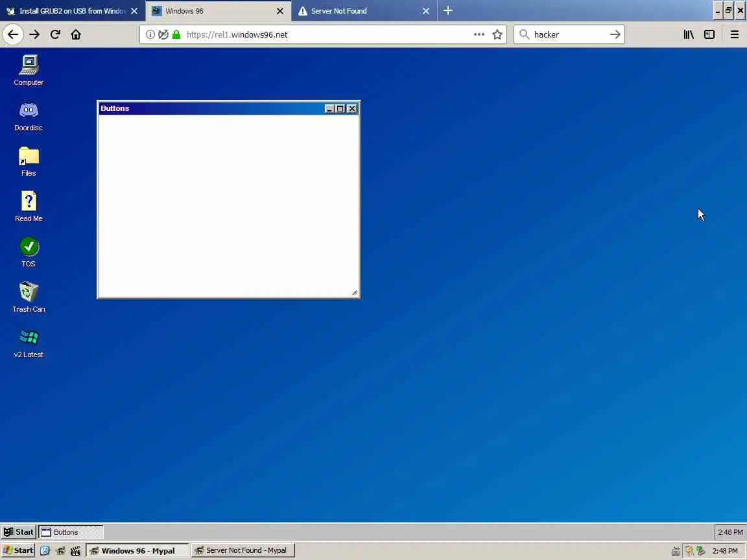Reload the current page

(55, 34)
